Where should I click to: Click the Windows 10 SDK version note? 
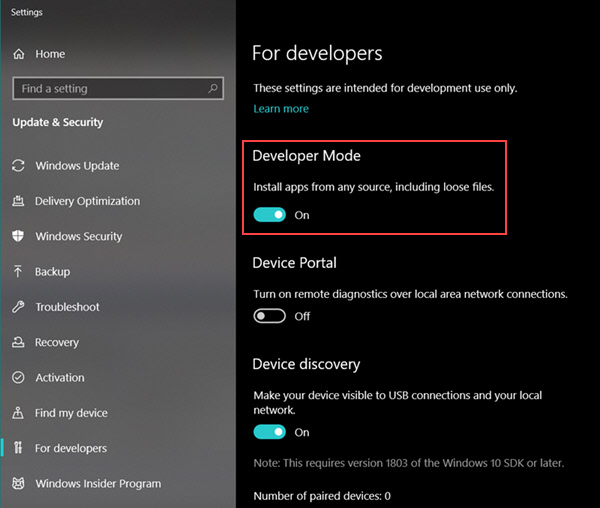pyautogui.click(x=409, y=463)
